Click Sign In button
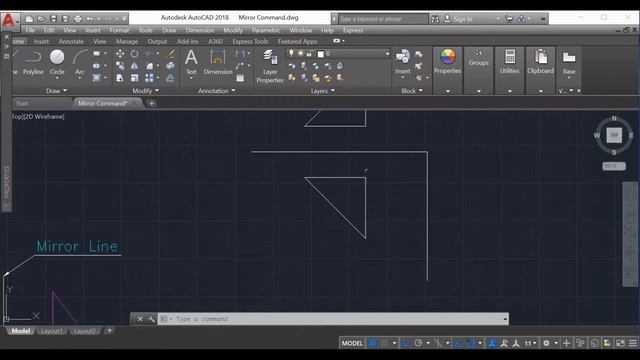640x360 pixels. [x=458, y=19]
